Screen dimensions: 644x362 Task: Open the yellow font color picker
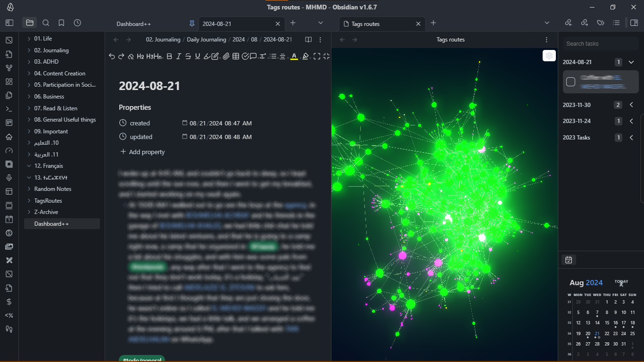294,57
